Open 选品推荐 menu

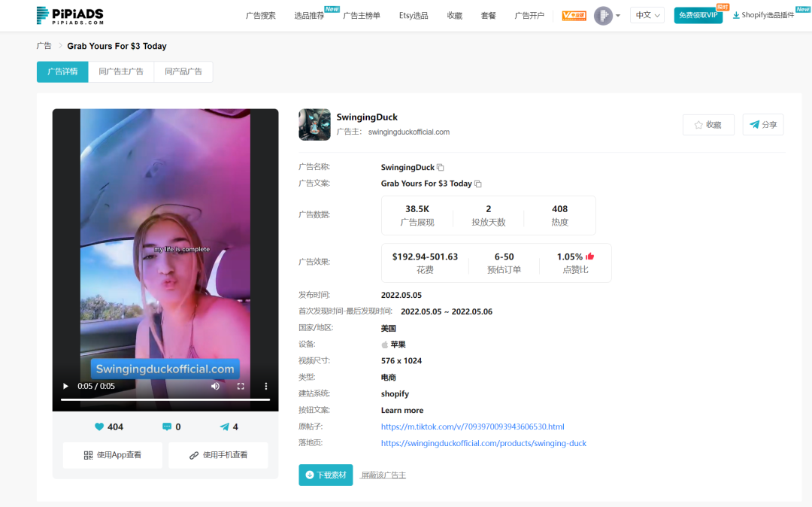click(x=309, y=16)
